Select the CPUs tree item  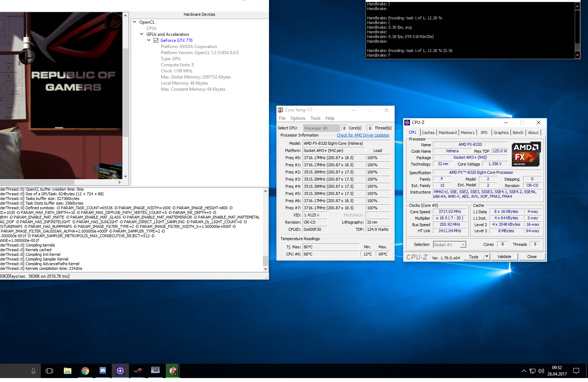click(151, 28)
